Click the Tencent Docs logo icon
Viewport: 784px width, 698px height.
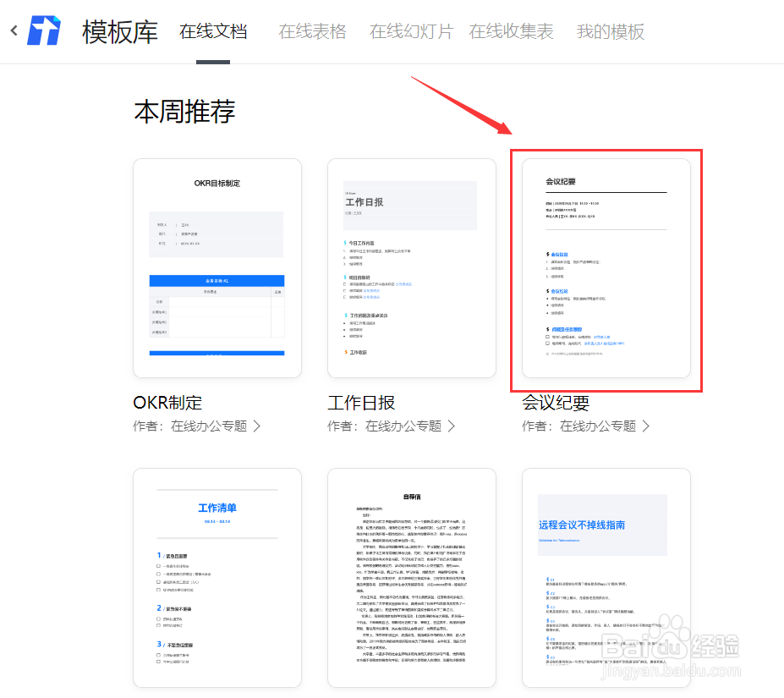click(44, 30)
